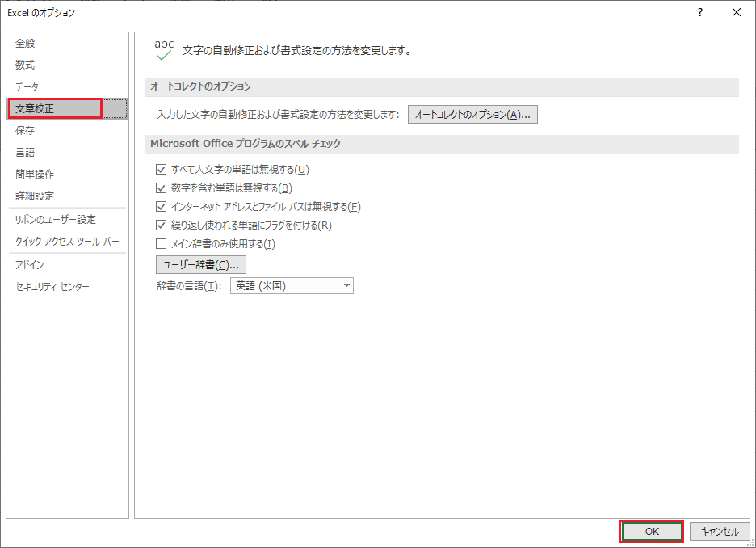The height and width of the screenshot is (548, 756).
Task: Confirm settings with the OK button
Action: 652,531
